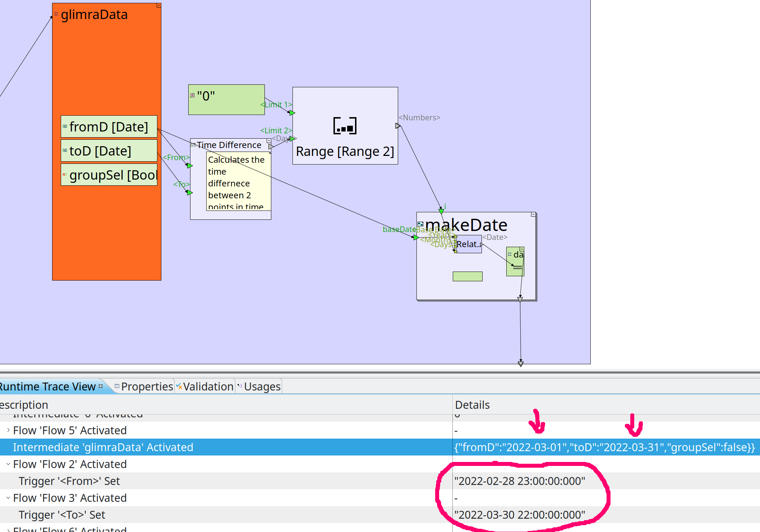Click the makeDate bottom output trigger
Image resolution: width=760 pixels, height=532 pixels.
(x=520, y=299)
